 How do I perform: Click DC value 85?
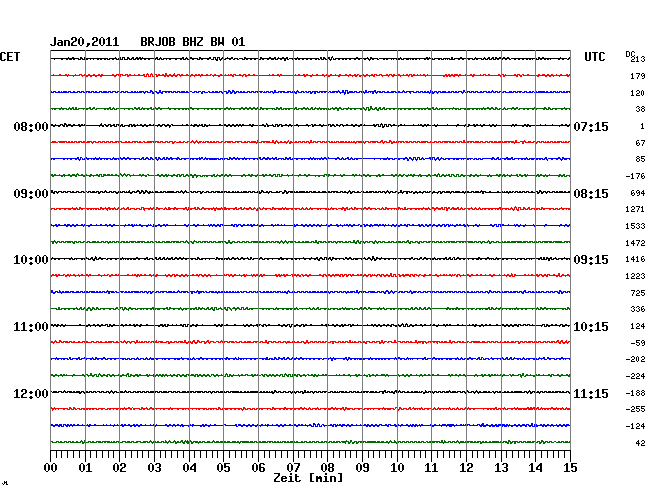tap(640, 159)
